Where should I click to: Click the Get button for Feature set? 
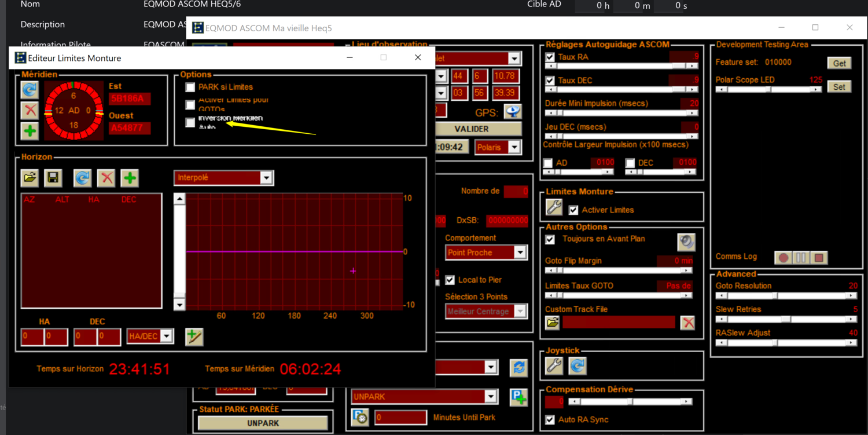(840, 63)
